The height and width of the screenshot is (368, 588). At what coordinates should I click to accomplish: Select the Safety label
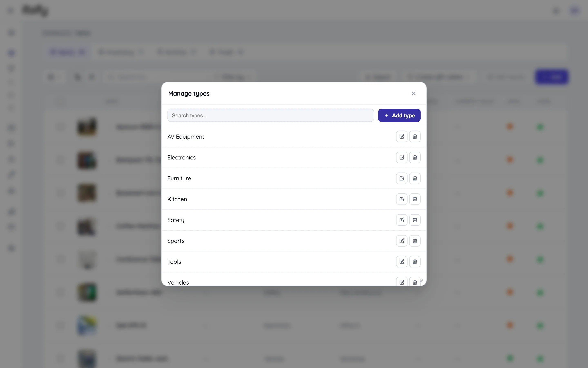176,220
